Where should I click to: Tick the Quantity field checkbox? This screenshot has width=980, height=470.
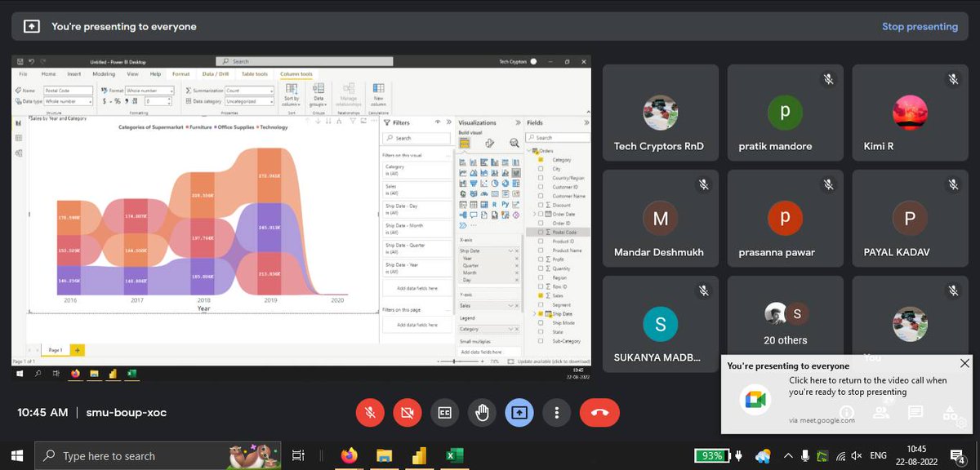coord(540,268)
